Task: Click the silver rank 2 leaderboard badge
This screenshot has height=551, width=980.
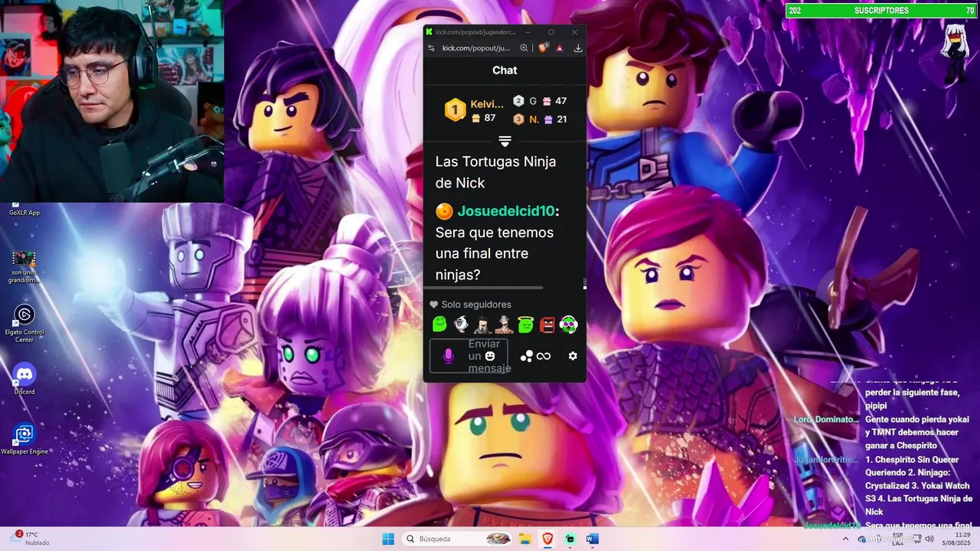Action: 518,101
